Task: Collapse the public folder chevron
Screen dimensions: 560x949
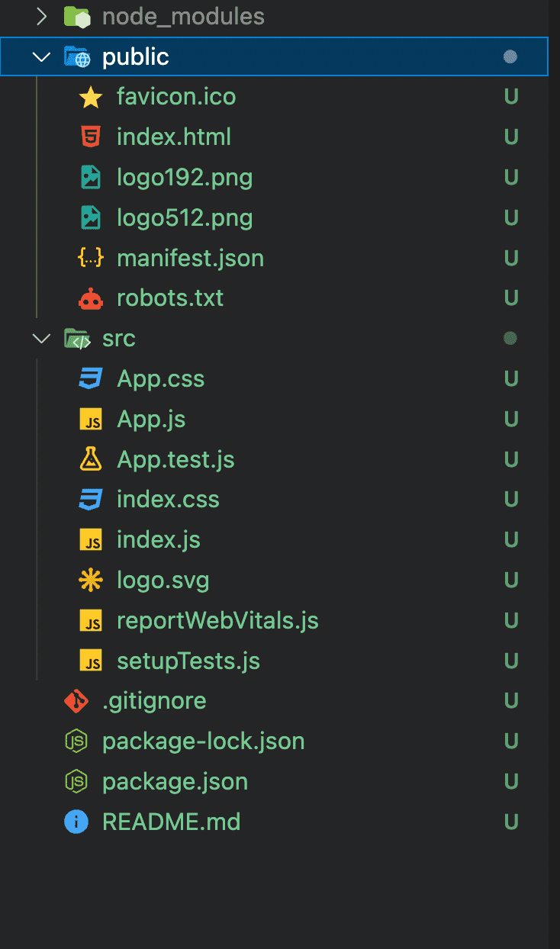Action: (42, 57)
